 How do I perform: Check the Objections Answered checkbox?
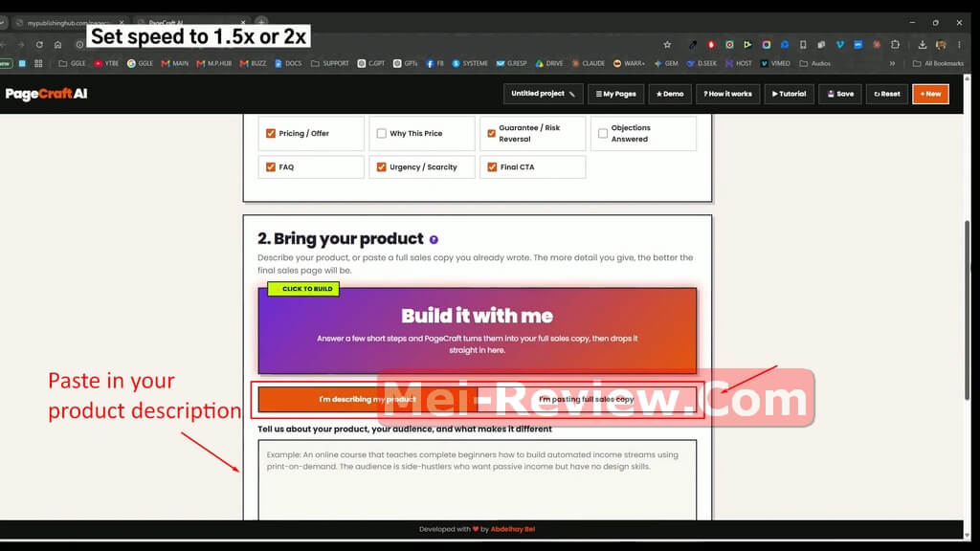[603, 133]
